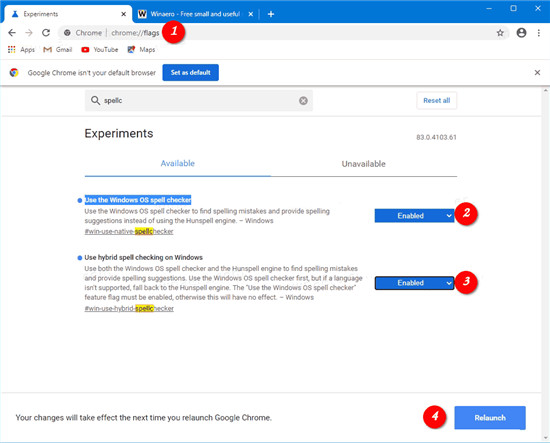550x443 pixels.
Task: Click the page vertical scrollbar
Action: click(545, 263)
